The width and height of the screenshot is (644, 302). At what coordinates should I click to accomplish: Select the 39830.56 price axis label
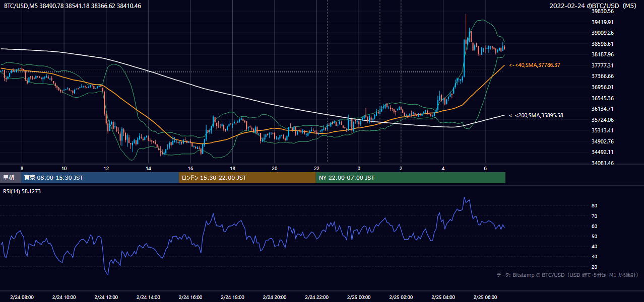(602, 11)
